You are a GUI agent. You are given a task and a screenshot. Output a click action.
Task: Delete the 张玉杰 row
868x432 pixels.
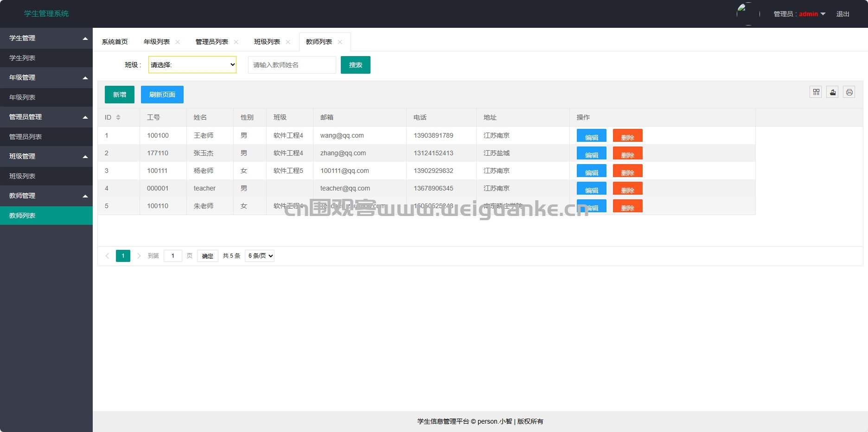628,153
